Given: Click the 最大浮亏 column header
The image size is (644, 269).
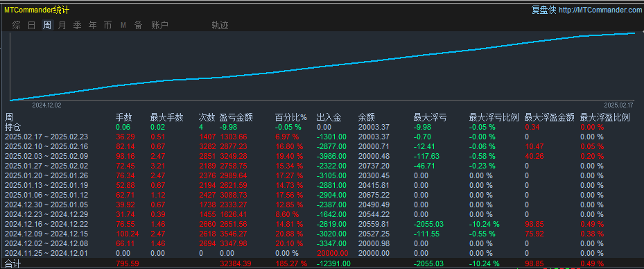Looking at the screenshot, I should 430,117.
